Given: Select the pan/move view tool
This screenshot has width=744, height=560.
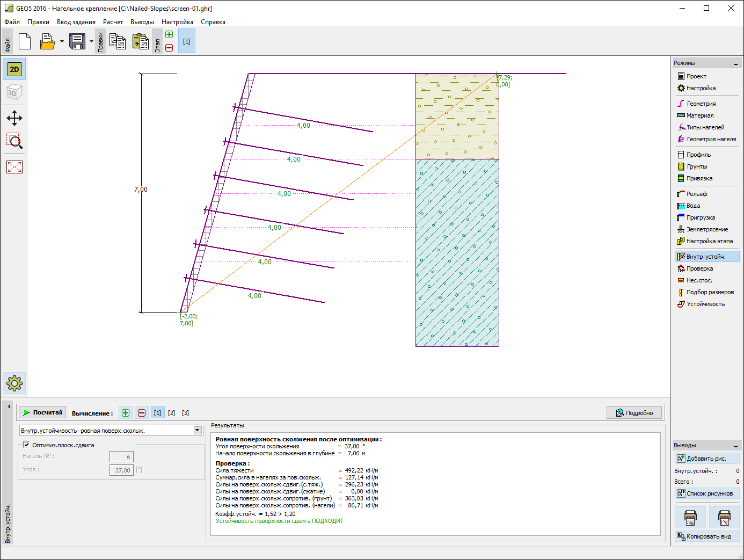Looking at the screenshot, I should click(x=14, y=118).
